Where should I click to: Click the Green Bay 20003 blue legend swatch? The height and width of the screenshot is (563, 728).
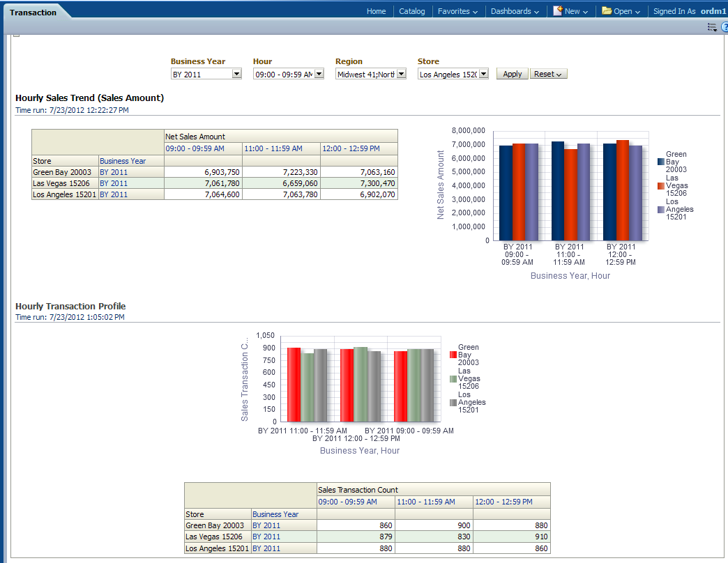(660, 162)
